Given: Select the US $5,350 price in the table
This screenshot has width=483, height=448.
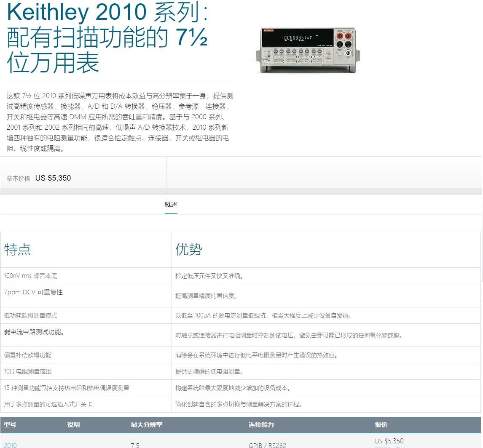Looking at the screenshot, I should click(x=389, y=441).
